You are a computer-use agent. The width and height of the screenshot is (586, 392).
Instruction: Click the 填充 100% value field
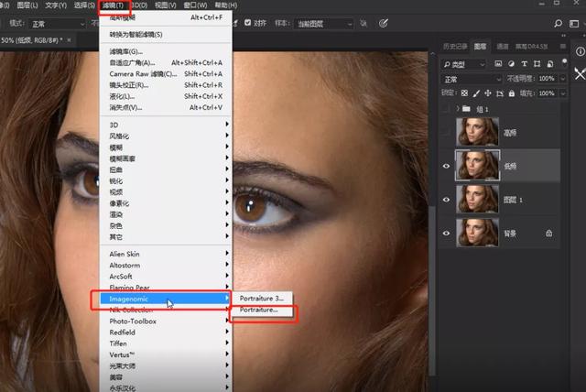548,93
